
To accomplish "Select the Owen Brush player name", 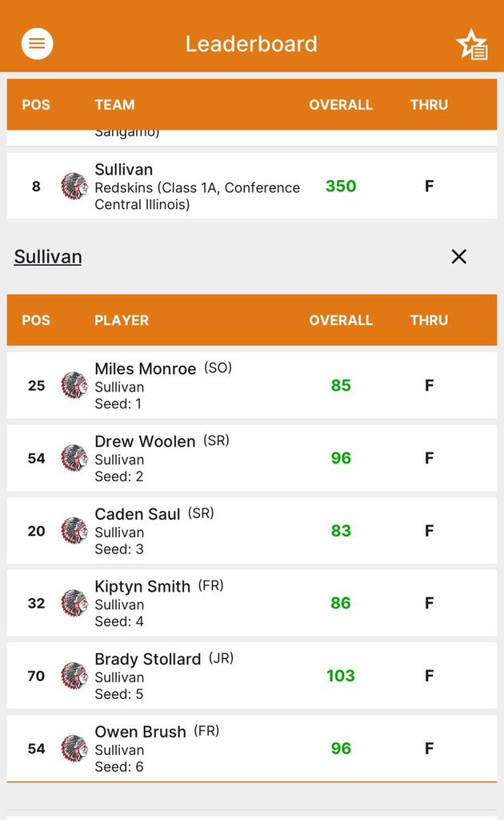I will (140, 732).
